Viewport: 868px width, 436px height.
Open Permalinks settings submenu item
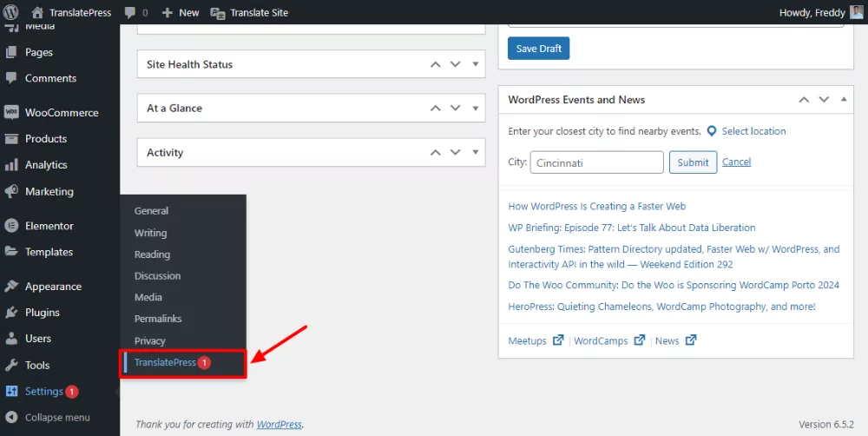point(158,319)
